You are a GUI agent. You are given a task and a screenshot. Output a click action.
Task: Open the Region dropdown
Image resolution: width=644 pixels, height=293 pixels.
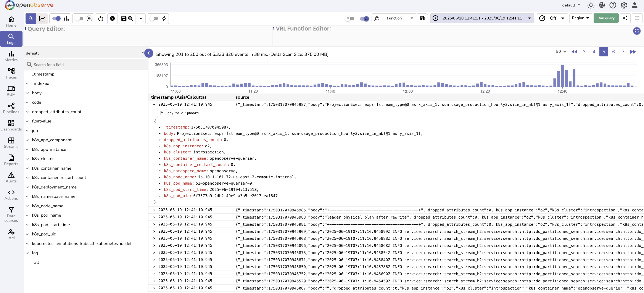[580, 18]
